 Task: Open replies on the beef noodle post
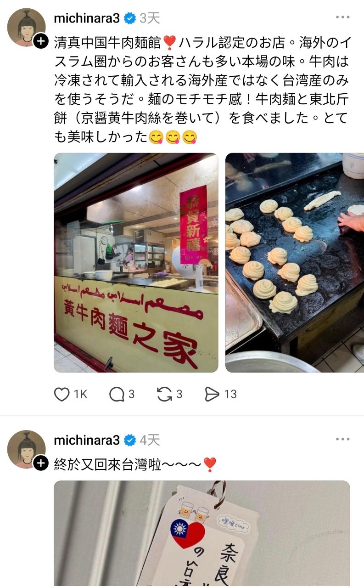click(122, 394)
